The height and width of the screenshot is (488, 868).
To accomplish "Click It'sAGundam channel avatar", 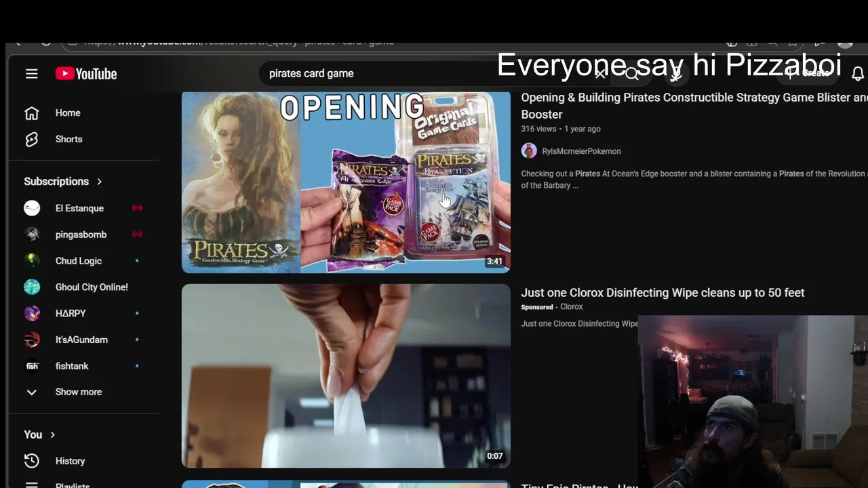I will [32, 340].
